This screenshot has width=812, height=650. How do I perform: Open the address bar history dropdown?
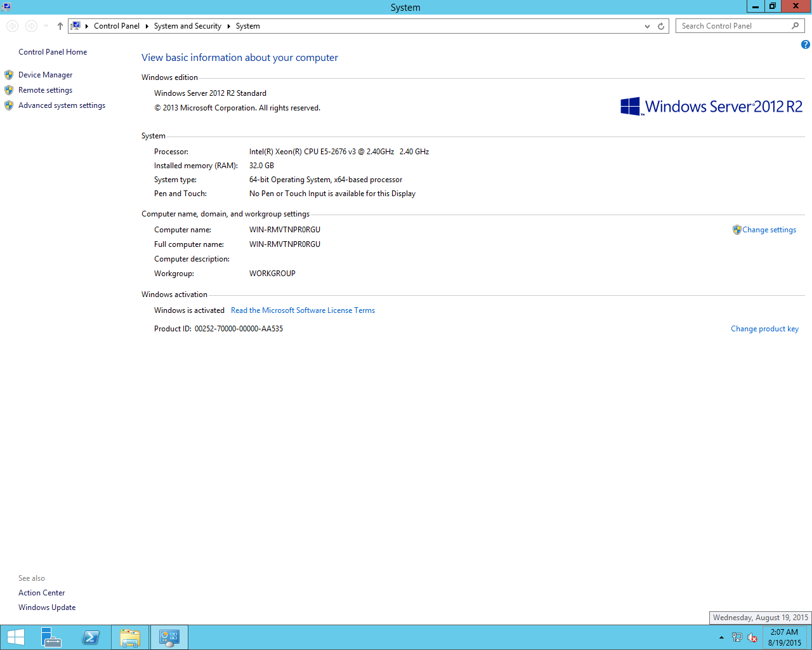coord(647,26)
